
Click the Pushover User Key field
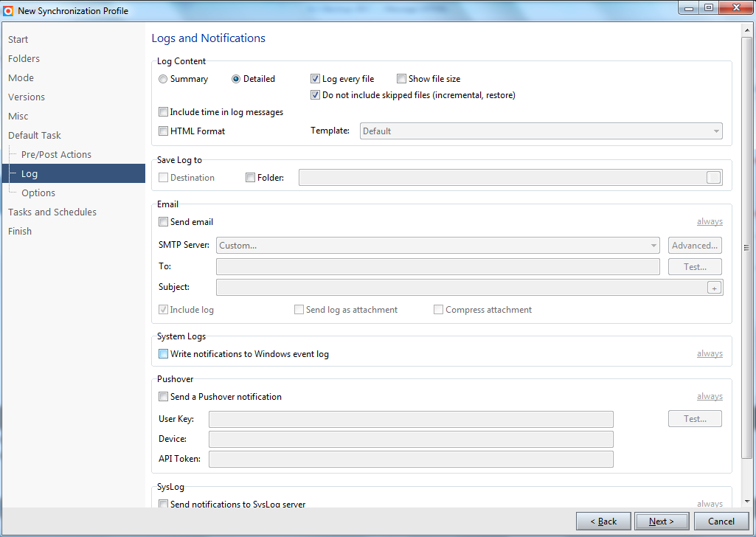point(411,420)
